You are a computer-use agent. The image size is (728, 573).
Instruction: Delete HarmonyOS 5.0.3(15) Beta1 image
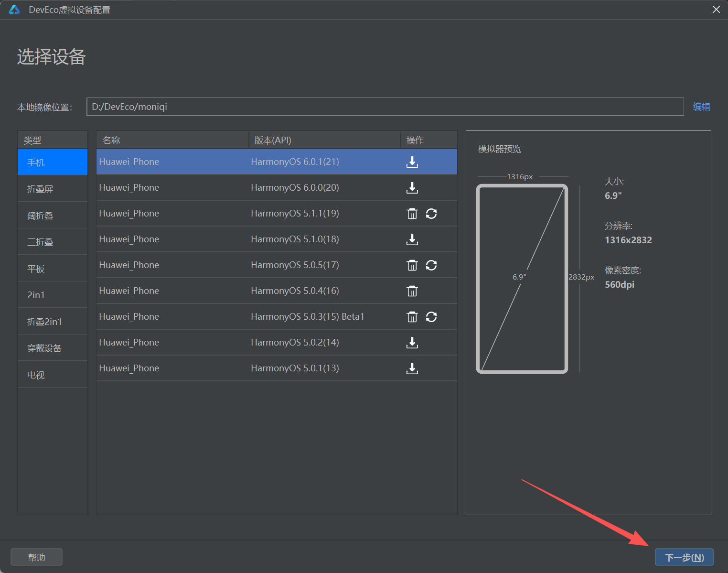412,317
